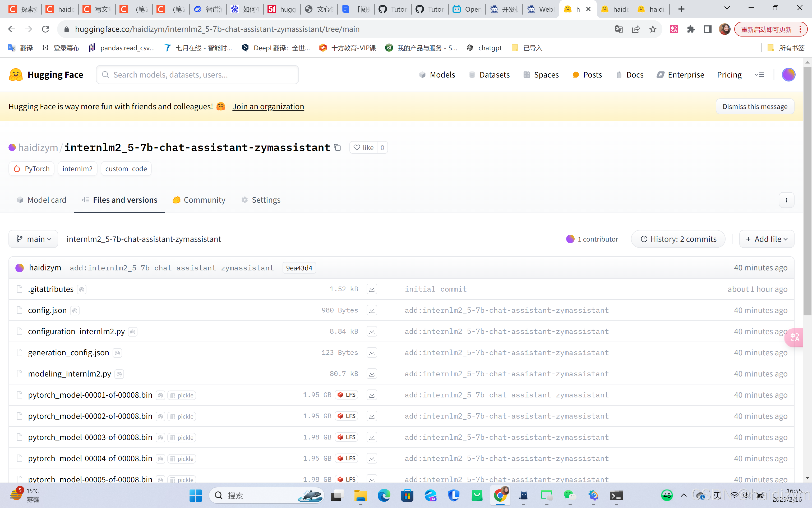Viewport: 812px width, 508px height.
Task: Download pytorch_model-00002-of-00008.bin
Action: coord(372,416)
